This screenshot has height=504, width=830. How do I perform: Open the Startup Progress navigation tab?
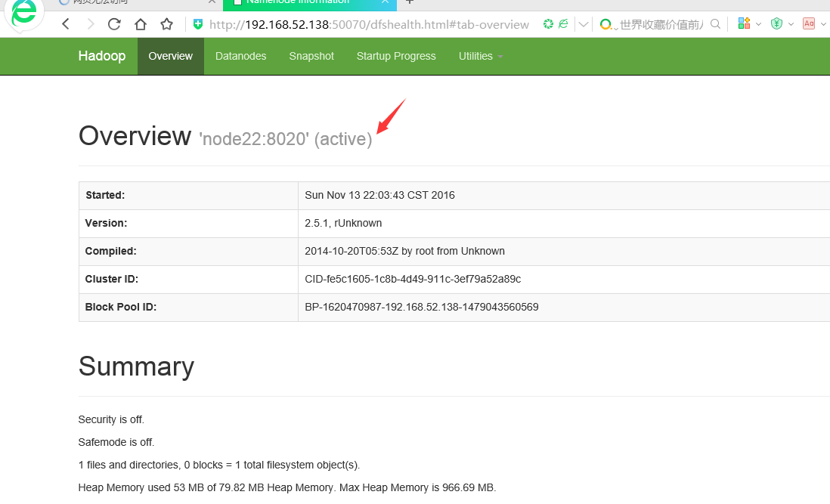[396, 56]
